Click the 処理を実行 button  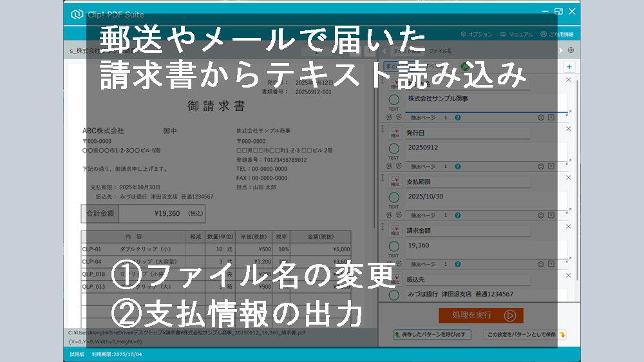(480, 316)
